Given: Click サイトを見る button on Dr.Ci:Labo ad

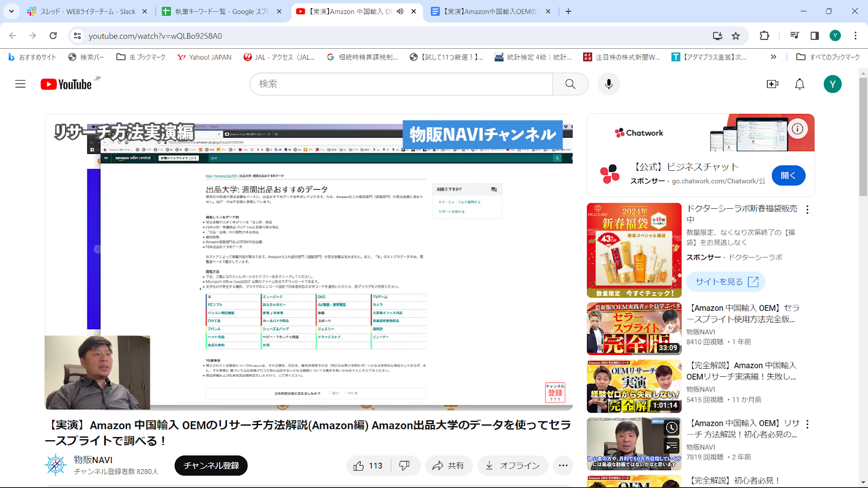Looking at the screenshot, I should pyautogui.click(x=726, y=282).
